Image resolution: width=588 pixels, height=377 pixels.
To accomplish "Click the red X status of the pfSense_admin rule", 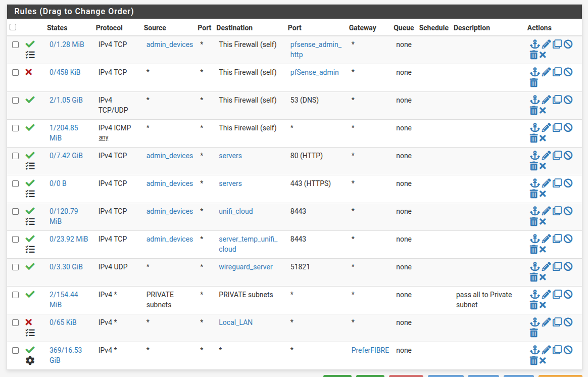I will coord(29,72).
